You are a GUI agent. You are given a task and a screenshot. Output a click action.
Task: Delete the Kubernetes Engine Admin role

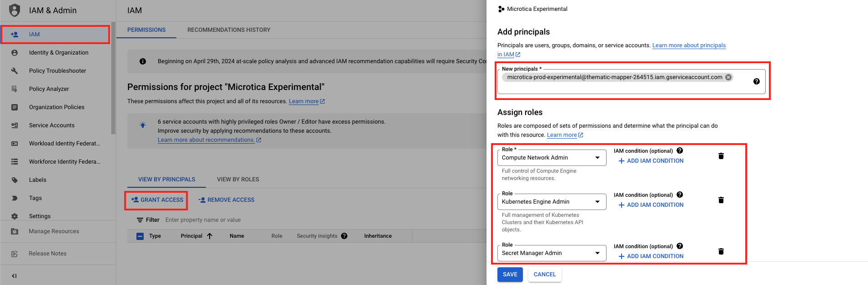(x=721, y=200)
